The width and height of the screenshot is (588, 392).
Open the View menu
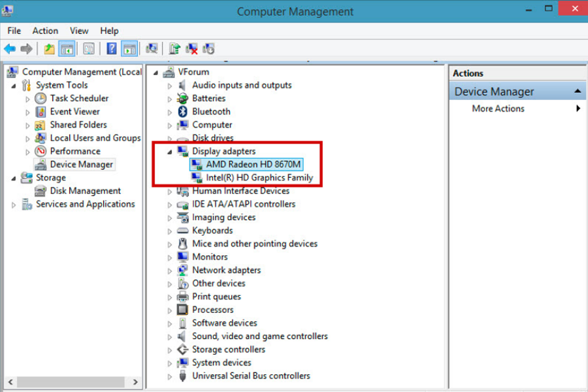(79, 31)
